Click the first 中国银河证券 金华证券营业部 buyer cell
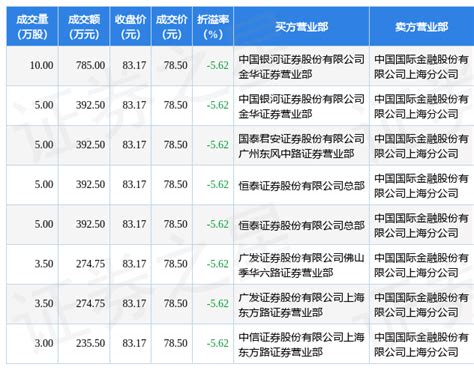 (x=301, y=67)
